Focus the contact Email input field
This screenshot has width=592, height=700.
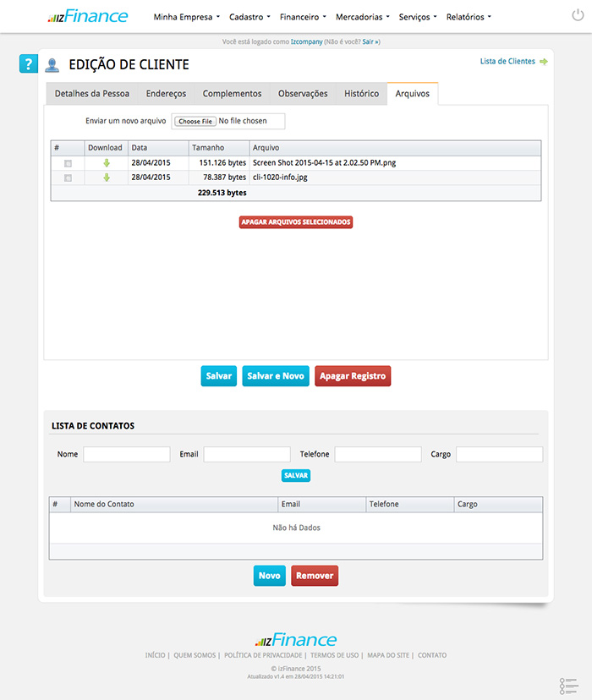pos(246,454)
